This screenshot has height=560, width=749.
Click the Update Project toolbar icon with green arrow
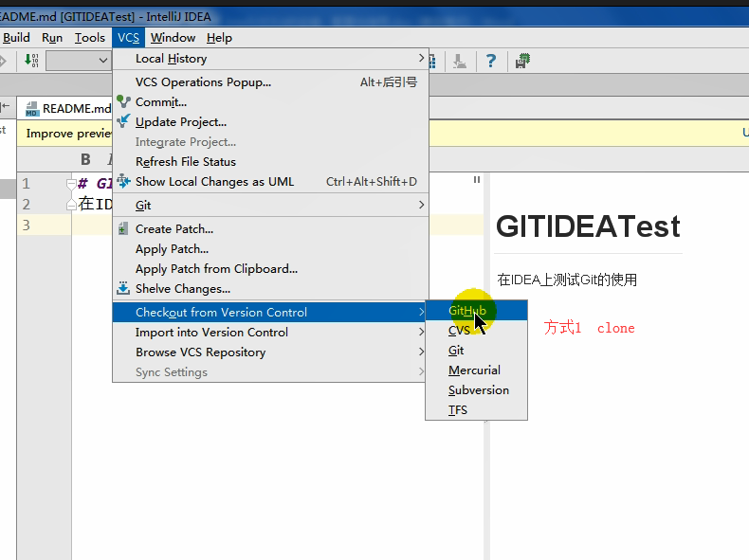point(31,61)
